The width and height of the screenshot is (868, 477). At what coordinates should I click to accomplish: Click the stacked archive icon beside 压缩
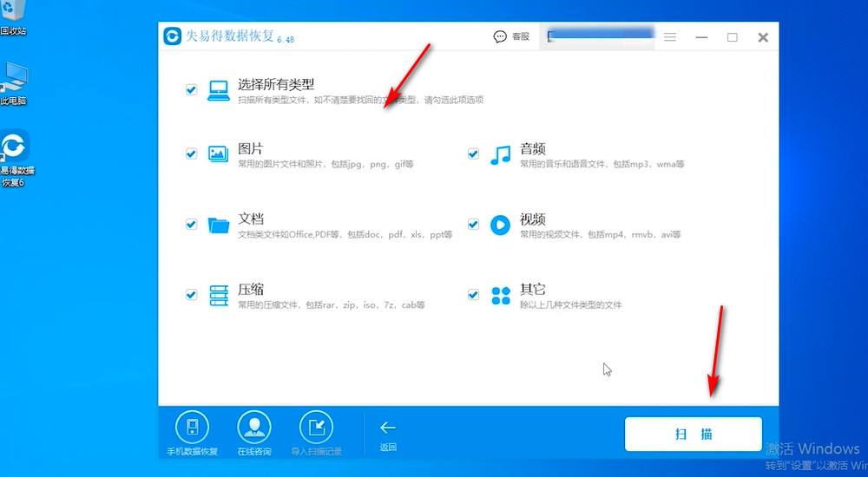219,296
